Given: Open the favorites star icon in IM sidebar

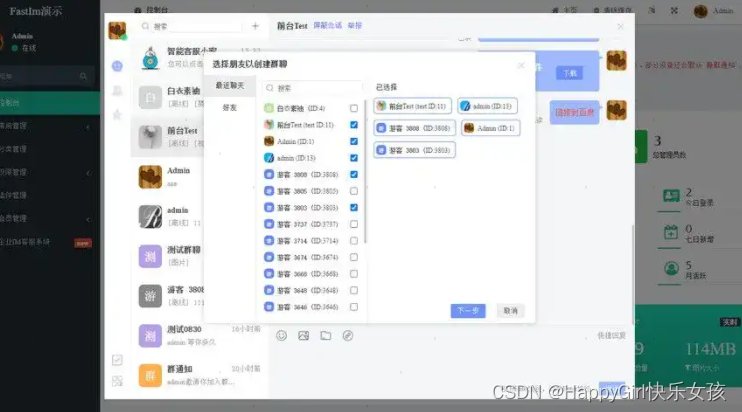Looking at the screenshot, I should (x=117, y=114).
